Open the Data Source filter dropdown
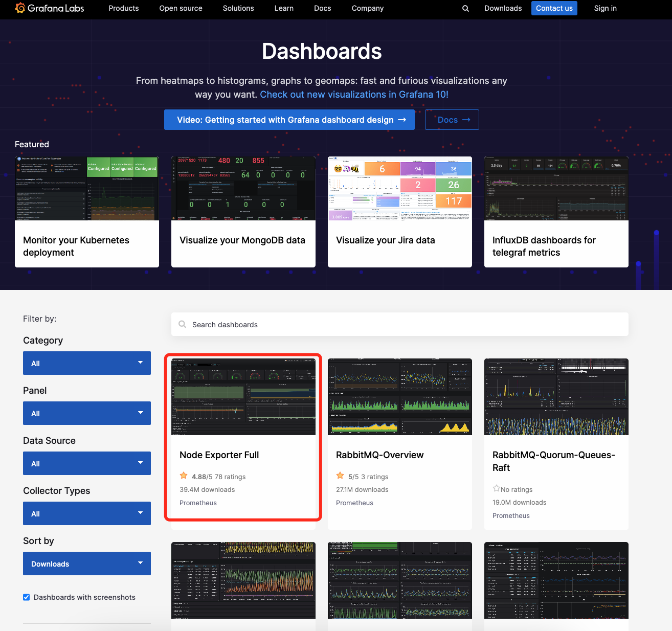Image resolution: width=672 pixels, height=631 pixels. coord(87,463)
